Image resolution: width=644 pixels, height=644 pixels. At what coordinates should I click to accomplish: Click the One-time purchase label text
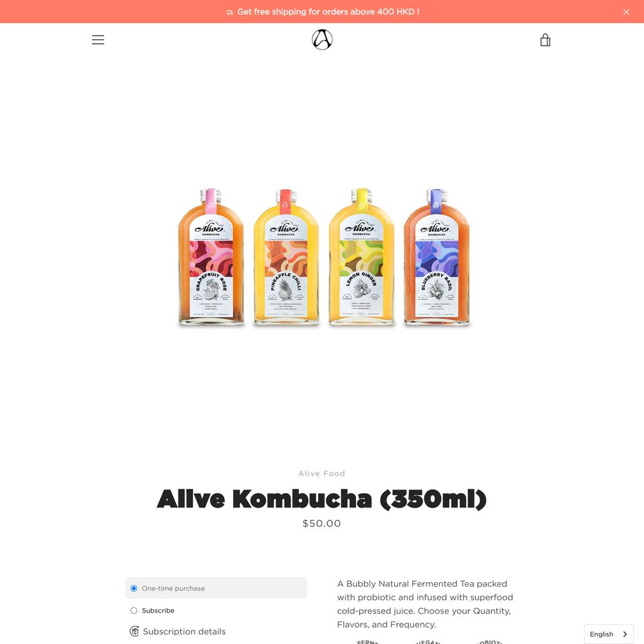[173, 588]
